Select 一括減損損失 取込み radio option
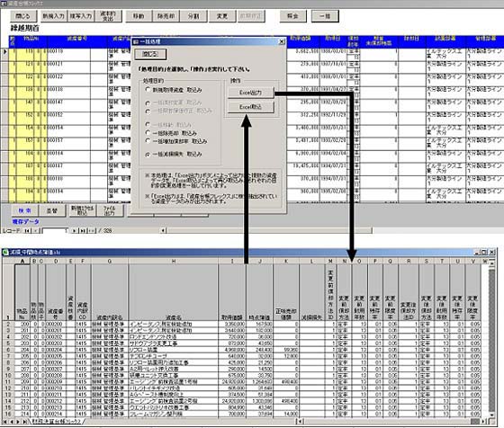This screenshot has width=504, height=428. tap(148, 155)
